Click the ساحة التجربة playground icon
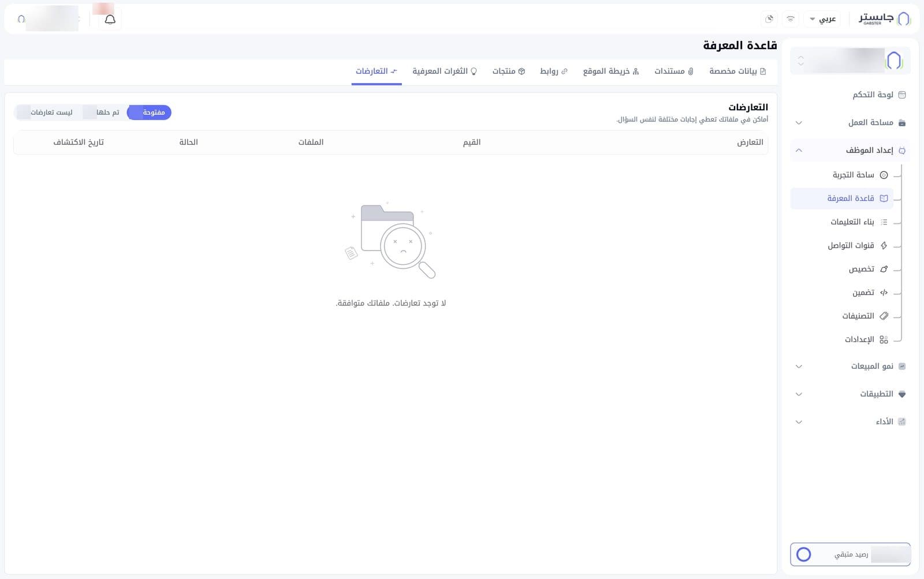 pyautogui.click(x=884, y=175)
